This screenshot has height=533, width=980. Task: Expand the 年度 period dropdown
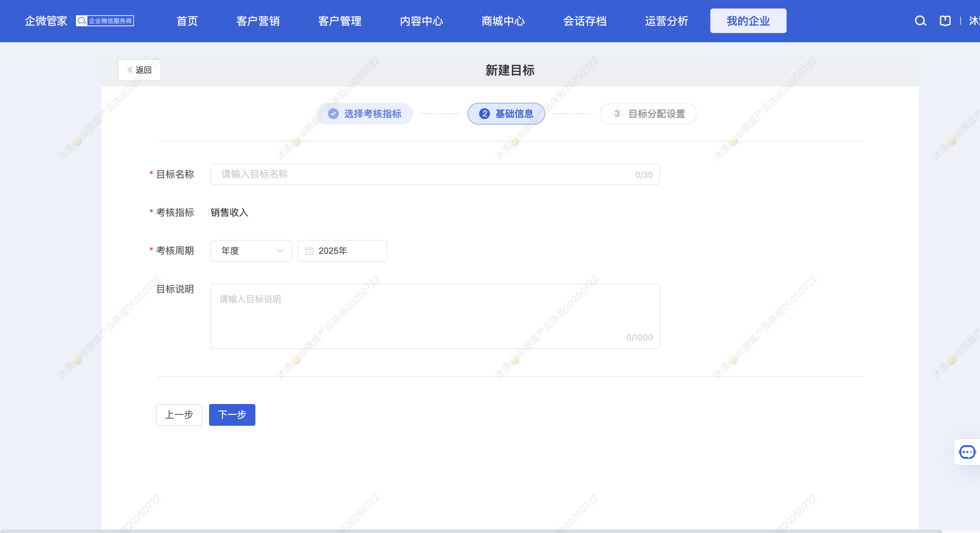251,251
